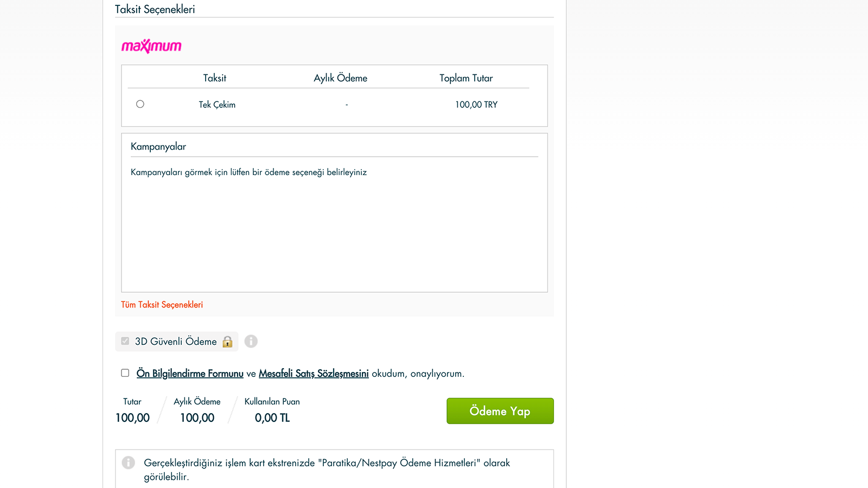The height and width of the screenshot is (488, 868).
Task: Click the Taksit column header
Action: 215,78
